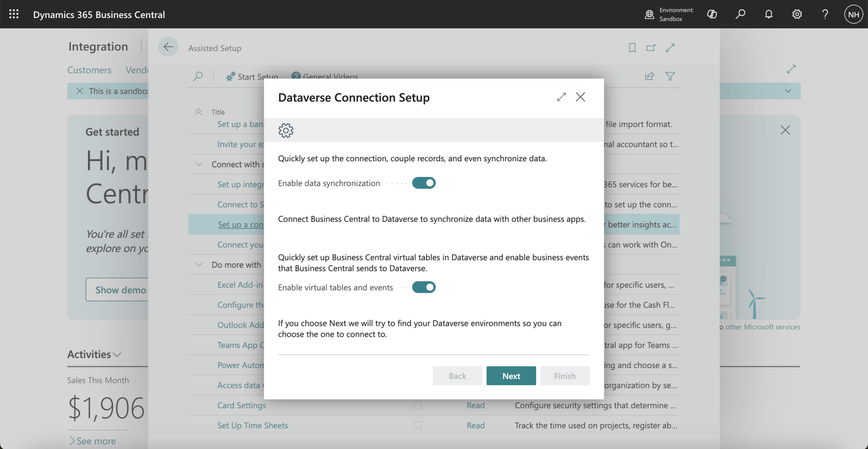Click the Finish button

[x=565, y=376]
